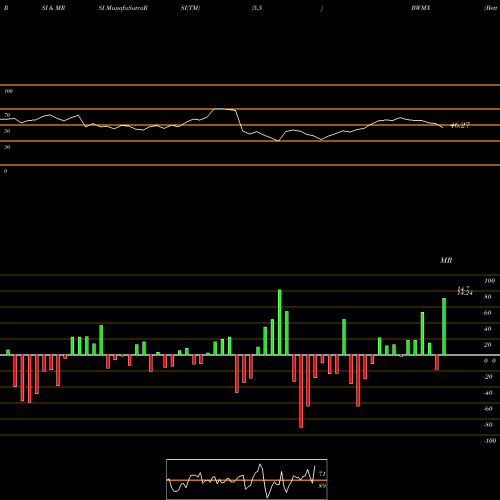Click the 100 label on MR axis
The image size is (500, 500).
[x=490, y=281]
